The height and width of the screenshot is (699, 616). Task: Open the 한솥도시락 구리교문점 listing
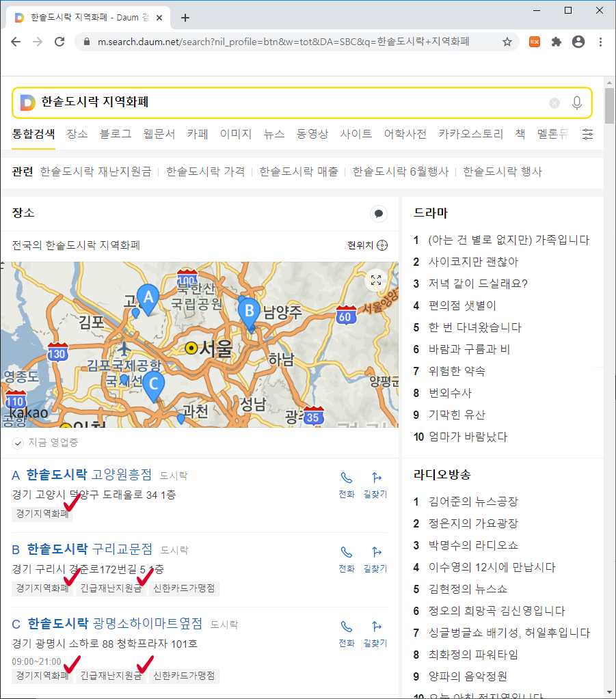pos(89,549)
